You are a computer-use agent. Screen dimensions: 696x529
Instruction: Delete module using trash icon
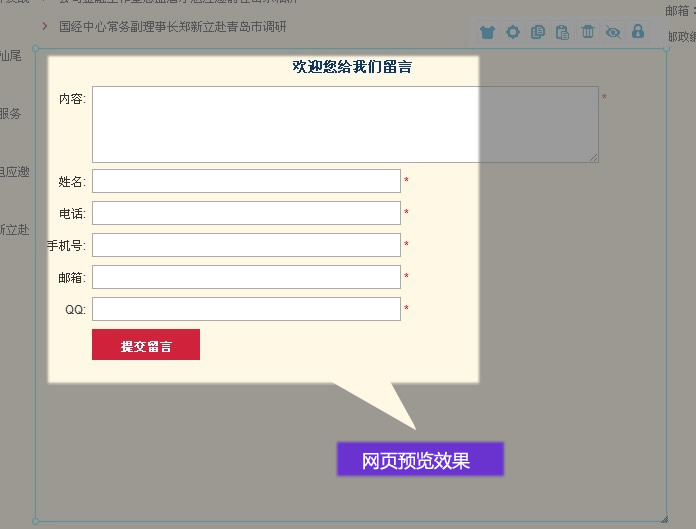[587, 32]
